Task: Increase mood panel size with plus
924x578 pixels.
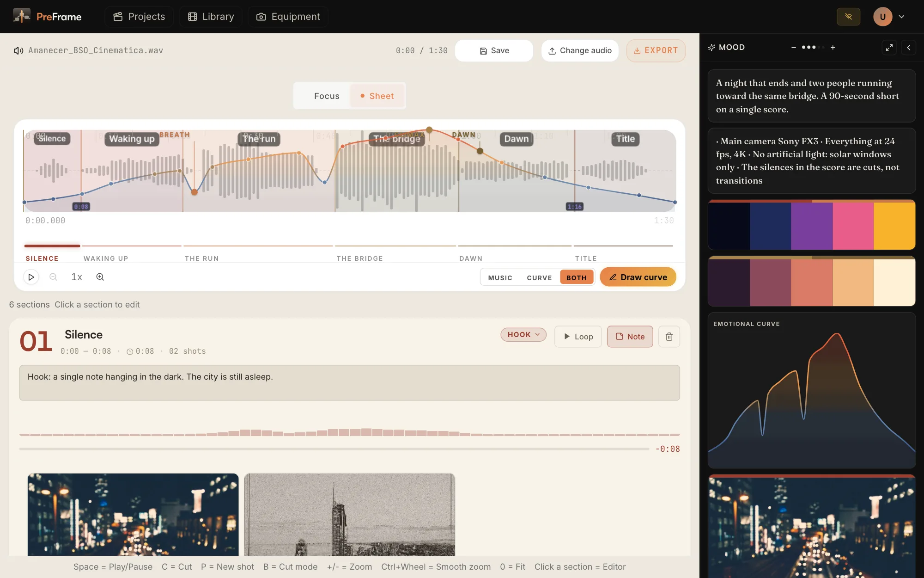Action: tap(833, 48)
